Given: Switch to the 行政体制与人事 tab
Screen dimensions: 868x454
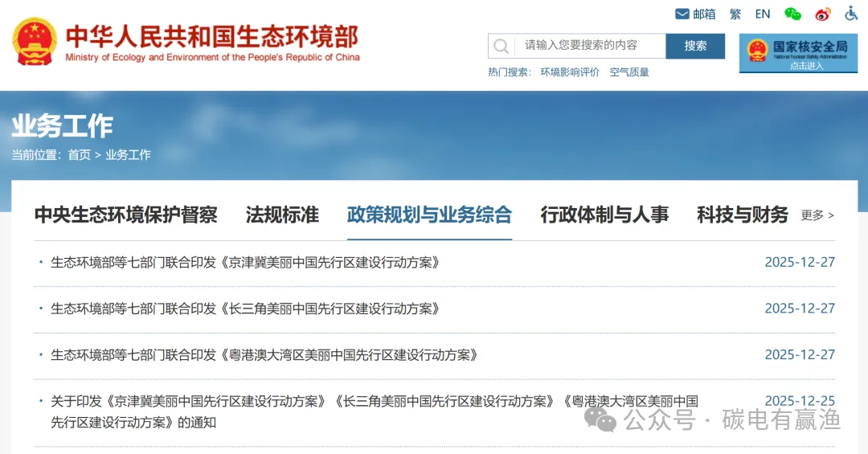Looking at the screenshot, I should tap(604, 215).
